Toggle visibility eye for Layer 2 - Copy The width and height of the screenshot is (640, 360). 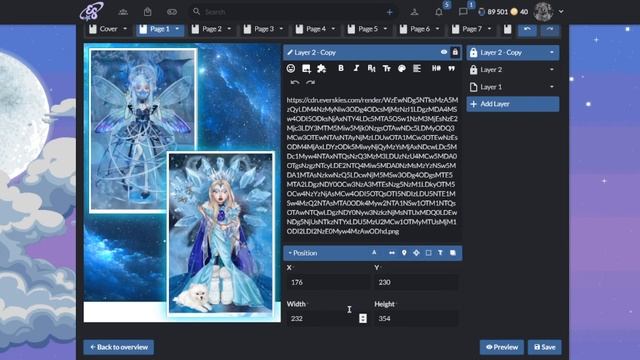(444, 52)
